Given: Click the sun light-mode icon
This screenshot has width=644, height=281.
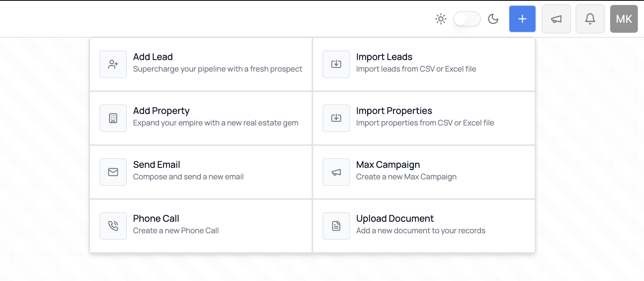Looking at the screenshot, I should [x=441, y=19].
